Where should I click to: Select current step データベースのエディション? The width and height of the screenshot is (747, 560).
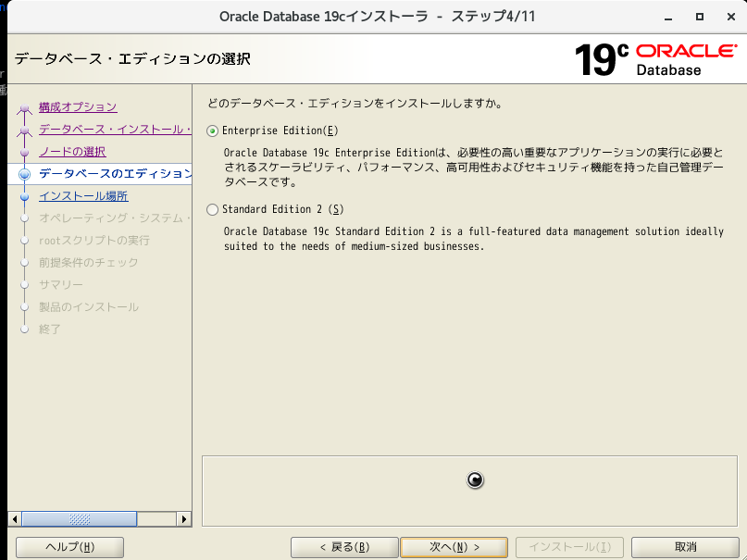(115, 174)
